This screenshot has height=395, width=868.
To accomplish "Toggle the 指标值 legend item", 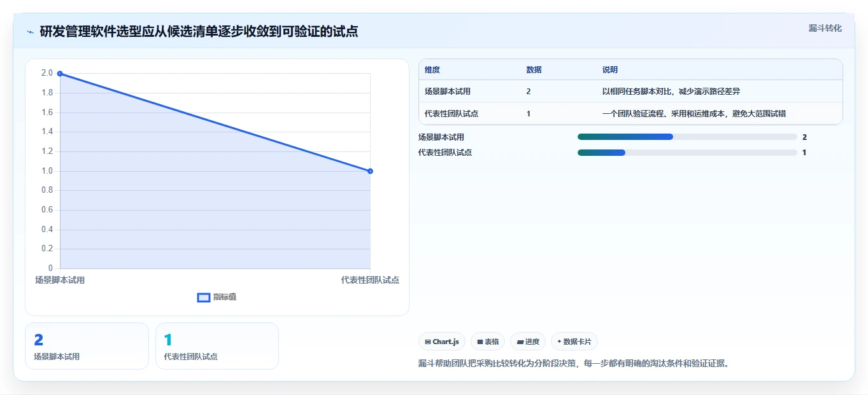I will click(217, 297).
